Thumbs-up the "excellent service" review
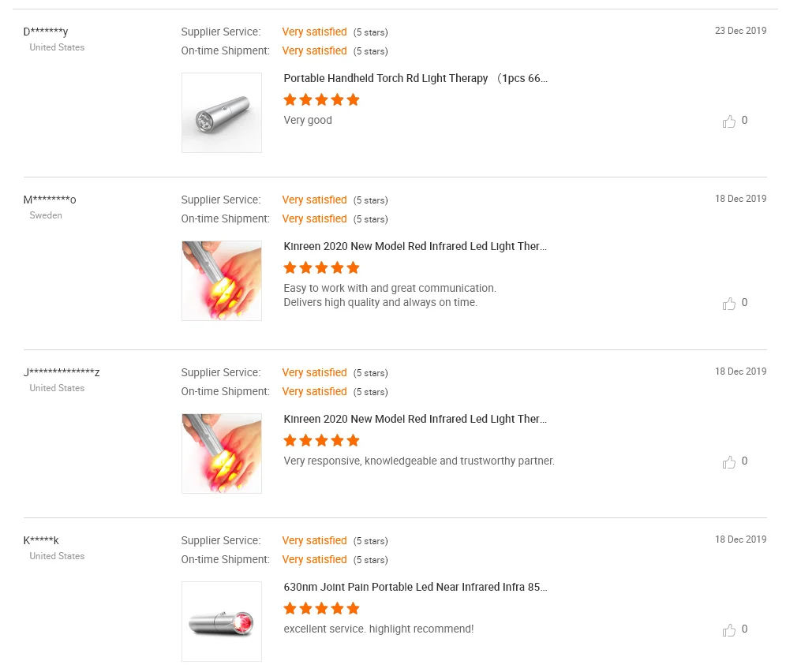801x672 pixels. coord(728,630)
